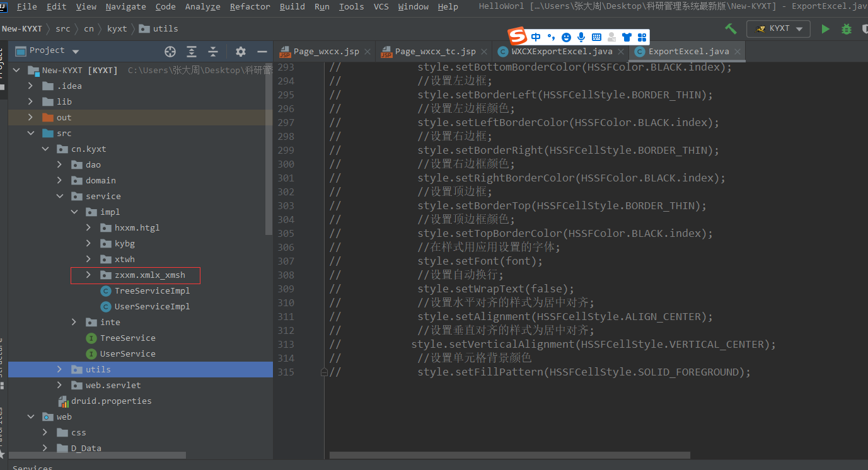Image resolution: width=868 pixels, height=470 pixels.
Task: Hide the Project panel with minus icon
Action: pyautogui.click(x=262, y=52)
